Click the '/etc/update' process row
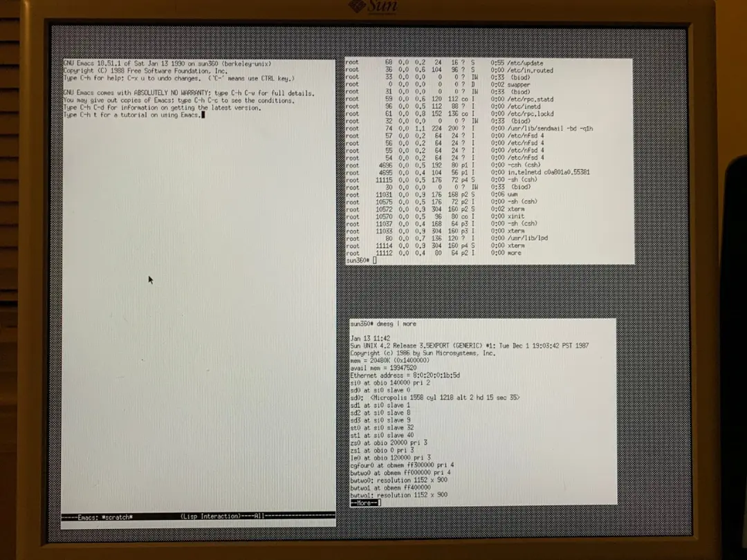Image resolution: width=747 pixels, height=560 pixels. point(444,62)
